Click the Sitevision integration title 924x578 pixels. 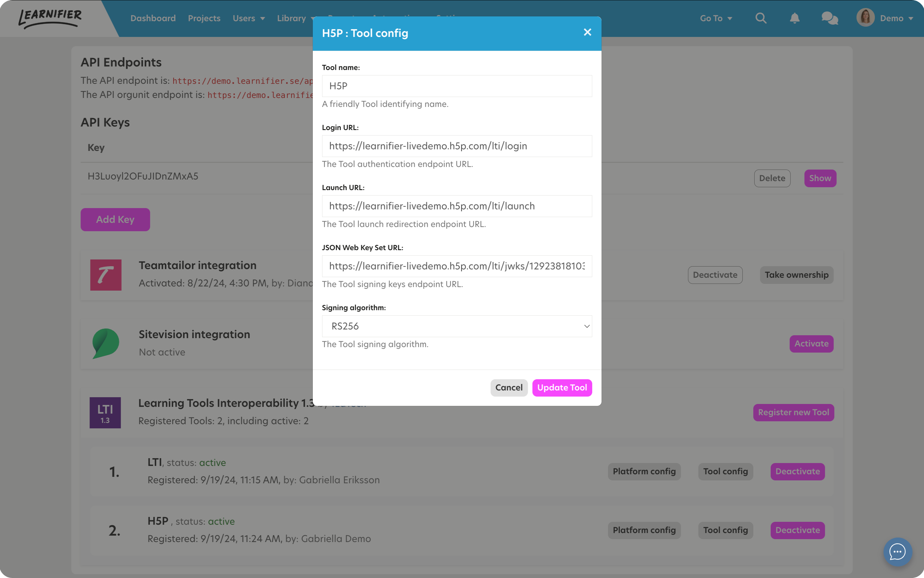(x=194, y=334)
